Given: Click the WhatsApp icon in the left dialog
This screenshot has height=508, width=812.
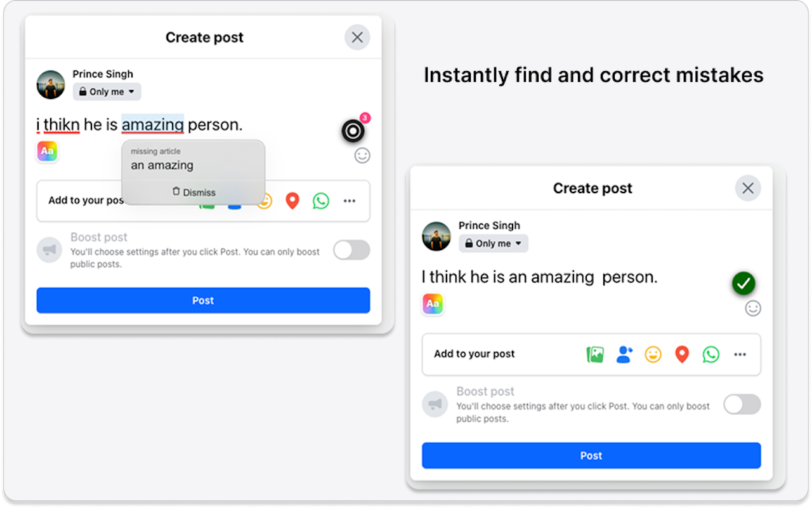Looking at the screenshot, I should coord(321,201).
